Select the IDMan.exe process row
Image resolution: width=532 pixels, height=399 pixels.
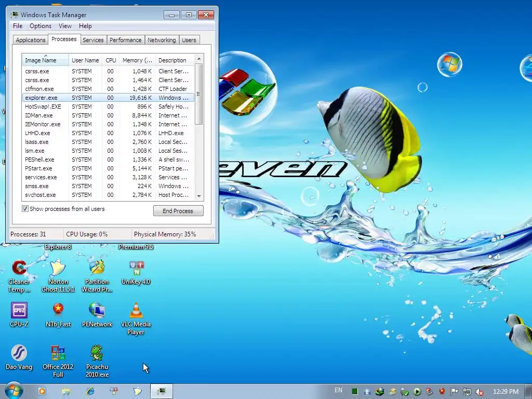pyautogui.click(x=108, y=115)
